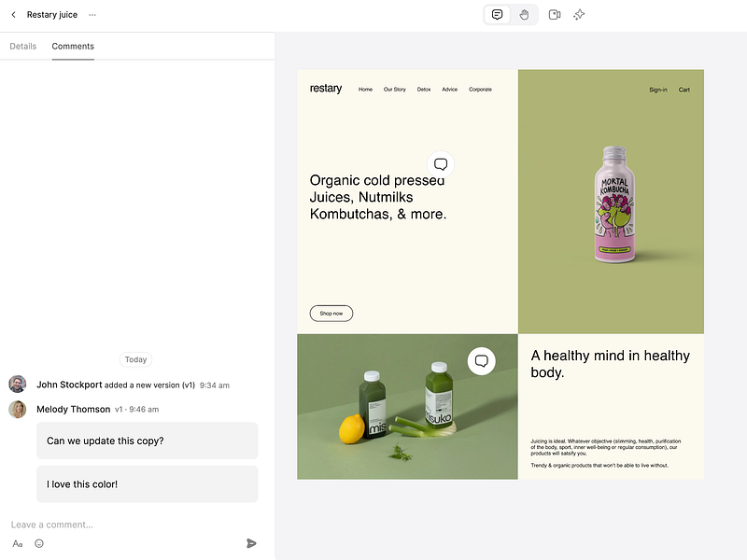
Task: Click the "Organic cold pressed" headline text
Action: (x=377, y=180)
